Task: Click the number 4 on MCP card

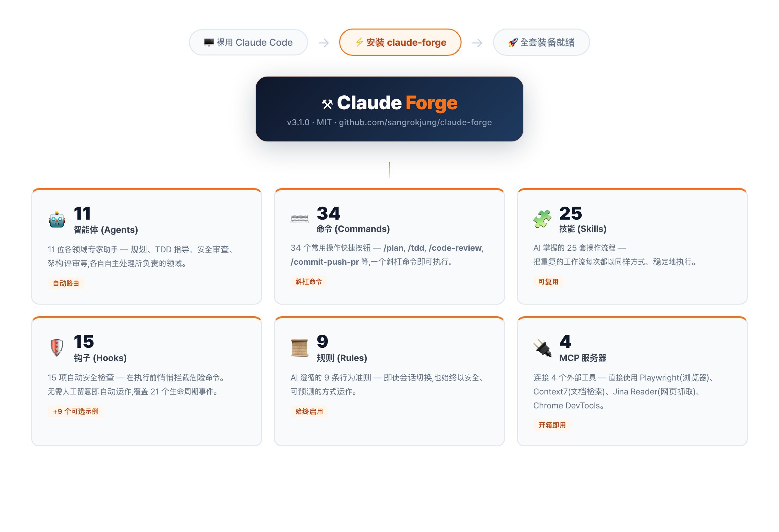Action: pos(565,341)
